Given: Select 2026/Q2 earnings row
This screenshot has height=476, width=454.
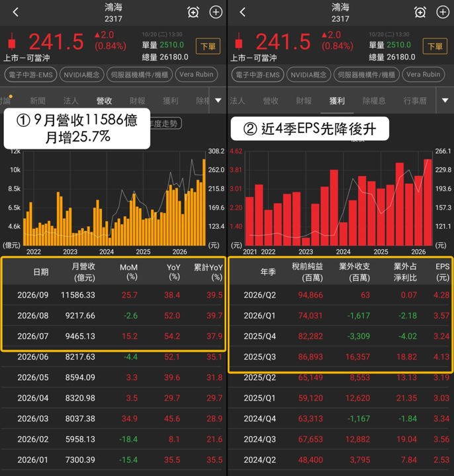Looking at the screenshot, I should (x=341, y=295).
